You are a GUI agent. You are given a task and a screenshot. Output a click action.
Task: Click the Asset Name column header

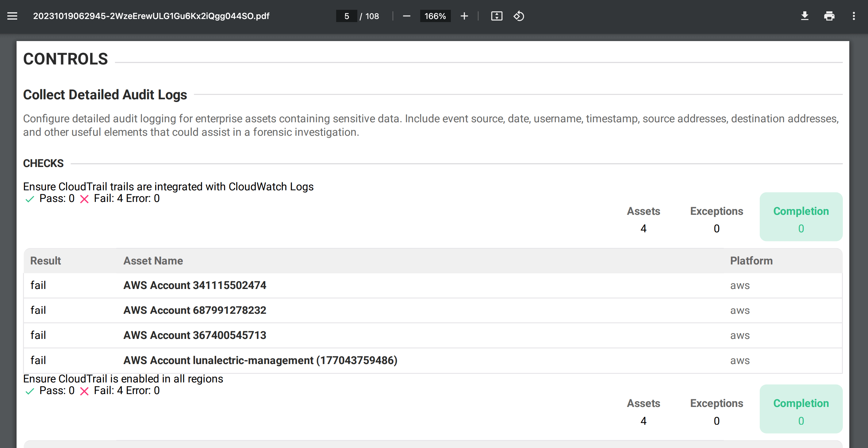(153, 260)
